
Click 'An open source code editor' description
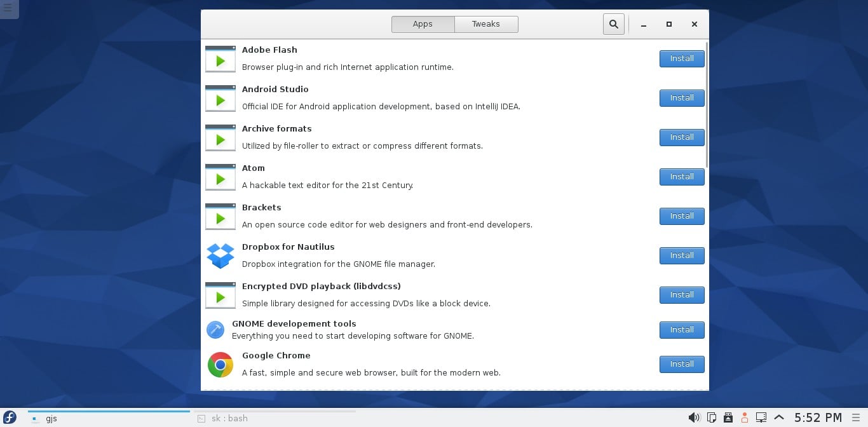(387, 225)
